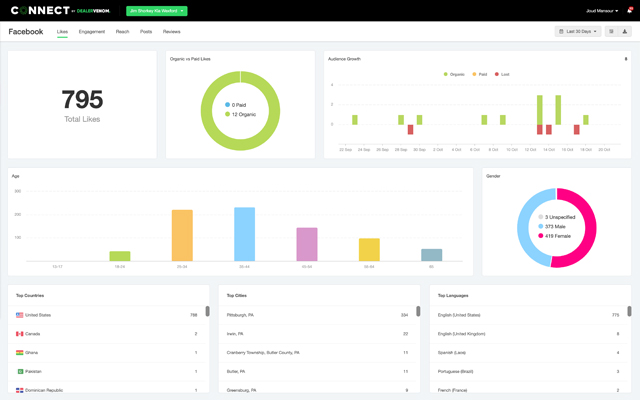
Task: Select the Butler, PA city row
Action: pos(318,371)
